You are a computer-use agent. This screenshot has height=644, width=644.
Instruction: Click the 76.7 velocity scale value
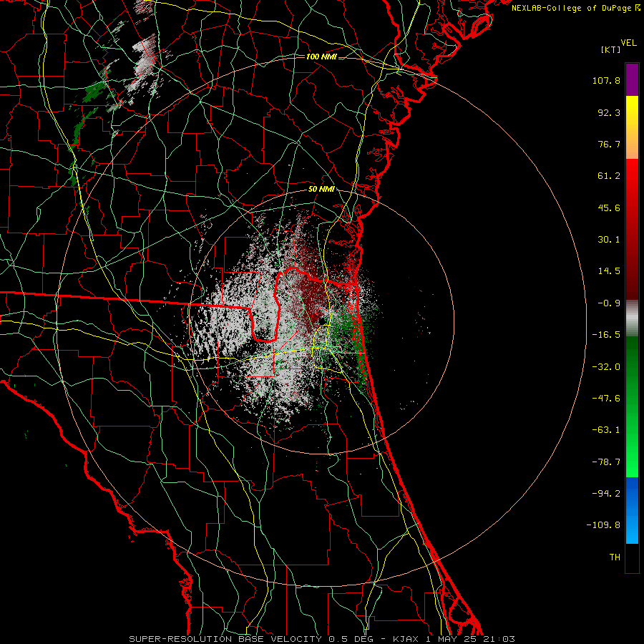pos(609,144)
